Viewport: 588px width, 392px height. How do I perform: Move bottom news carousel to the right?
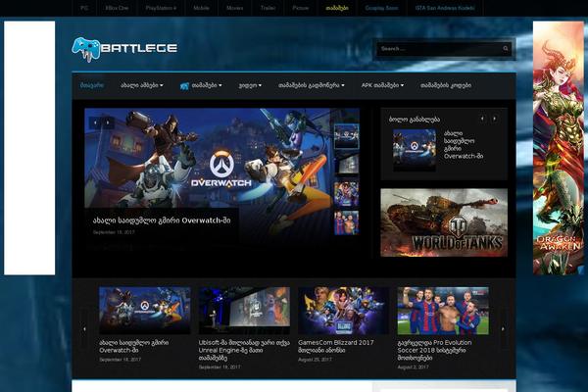point(504,329)
